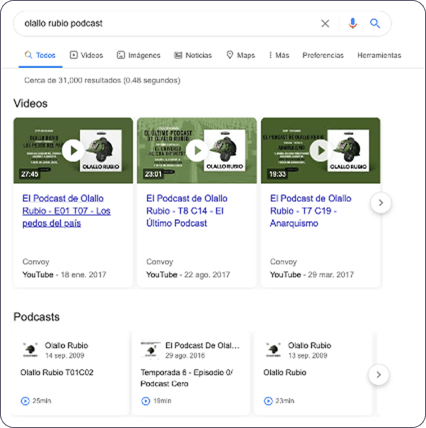Viewport: 426px width, 428px height.
Task: Open 'Temporada 6 - Episodio 0' Podcast Cero
Action: pyautogui.click(x=187, y=378)
